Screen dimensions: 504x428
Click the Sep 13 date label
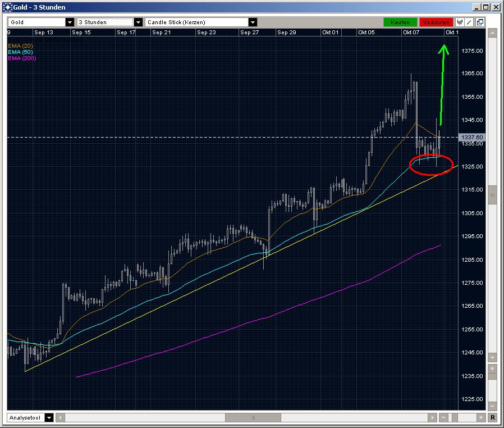[43, 32]
